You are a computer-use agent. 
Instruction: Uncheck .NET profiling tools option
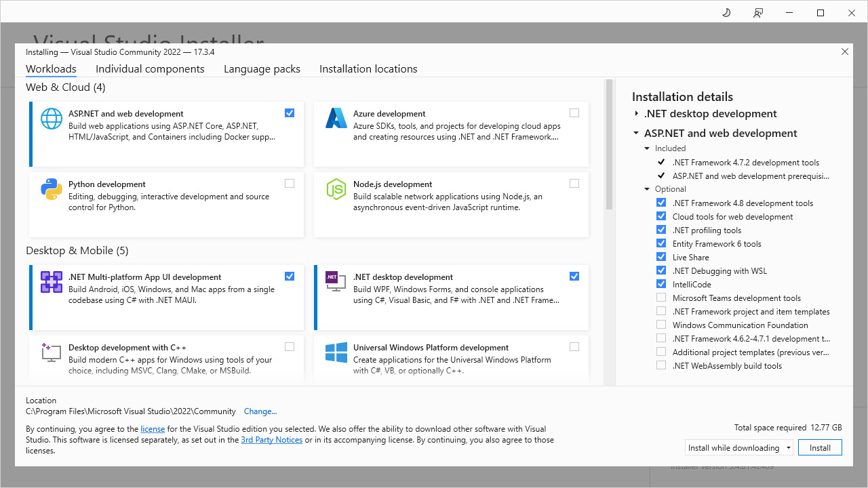pyautogui.click(x=661, y=230)
